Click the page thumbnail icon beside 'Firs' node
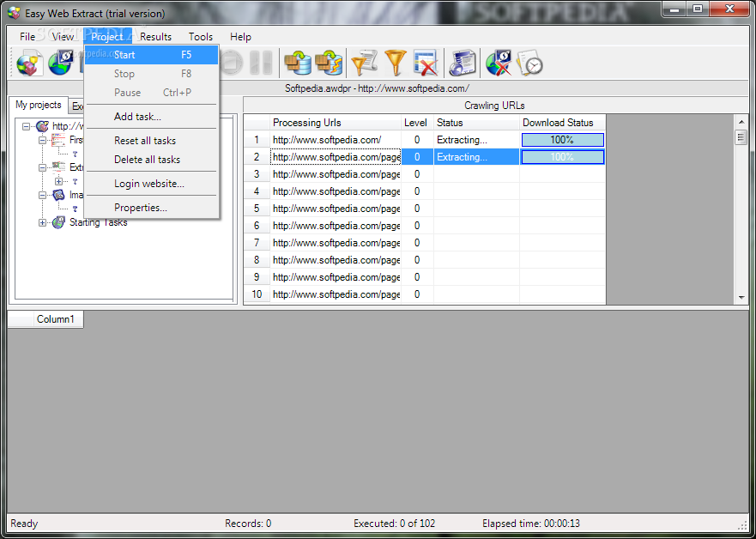 (x=57, y=140)
